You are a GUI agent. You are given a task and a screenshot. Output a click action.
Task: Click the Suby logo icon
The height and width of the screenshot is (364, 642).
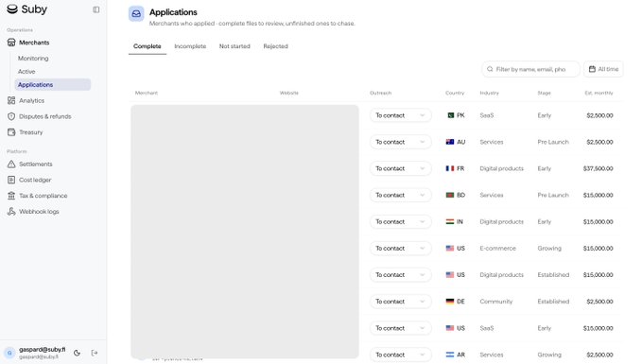click(x=12, y=9)
